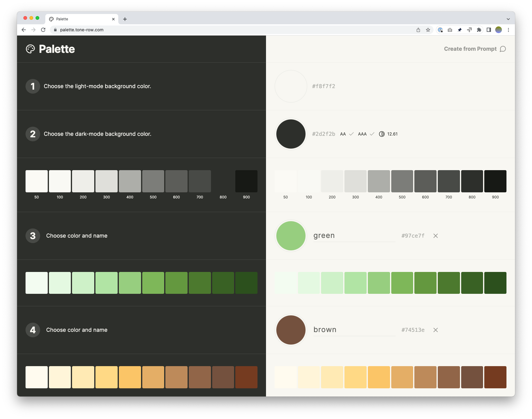This screenshot has height=419, width=532.
Task: Remove the brown color with X
Action: pos(436,330)
